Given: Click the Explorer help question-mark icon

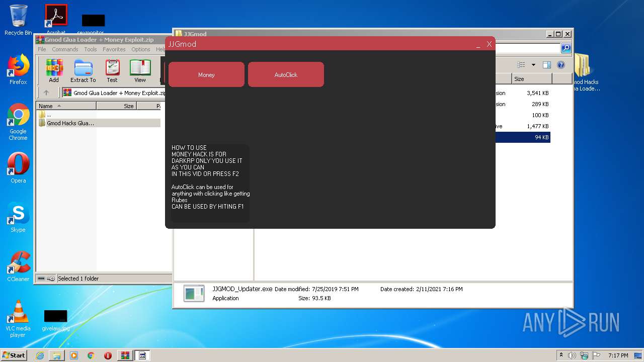Looking at the screenshot, I should tap(561, 65).
